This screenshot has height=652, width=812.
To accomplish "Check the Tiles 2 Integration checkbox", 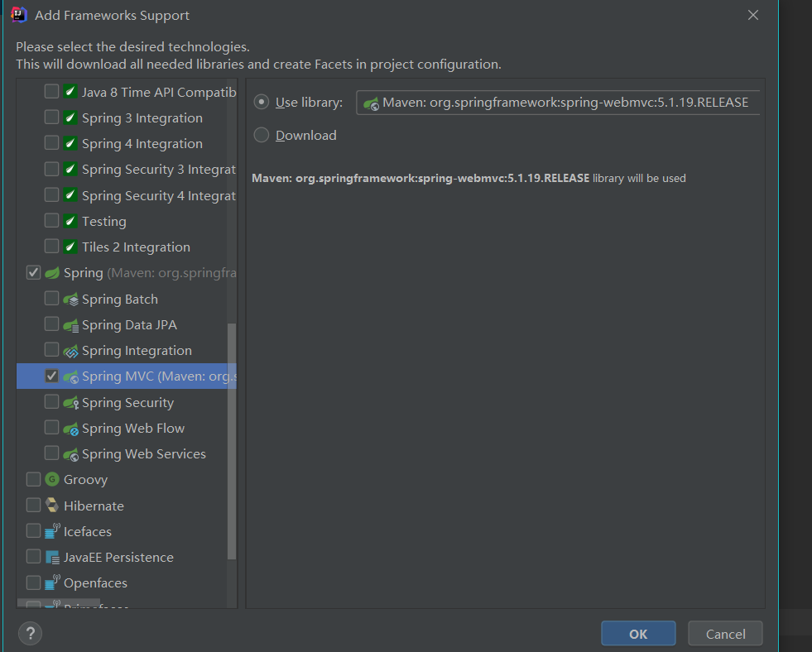I will tap(51, 247).
